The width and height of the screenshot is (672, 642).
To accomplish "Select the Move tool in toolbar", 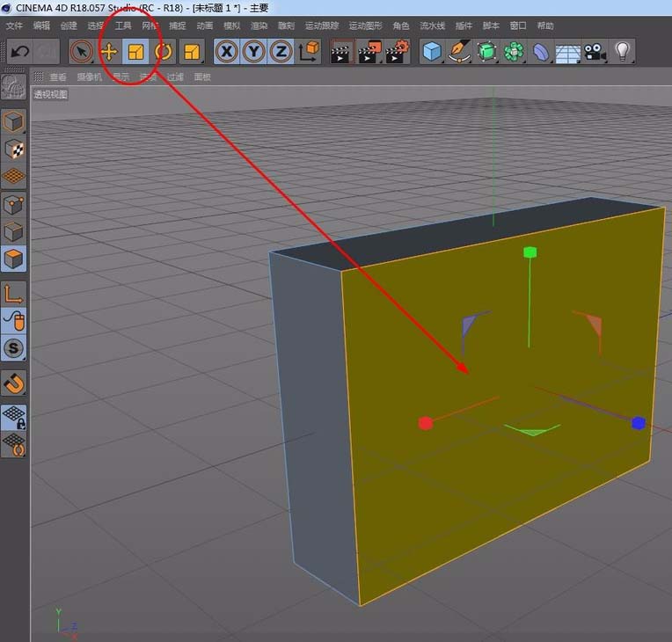I will tap(109, 52).
